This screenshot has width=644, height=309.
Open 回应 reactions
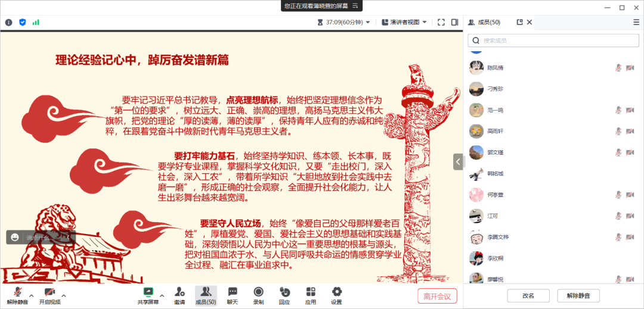click(x=284, y=295)
